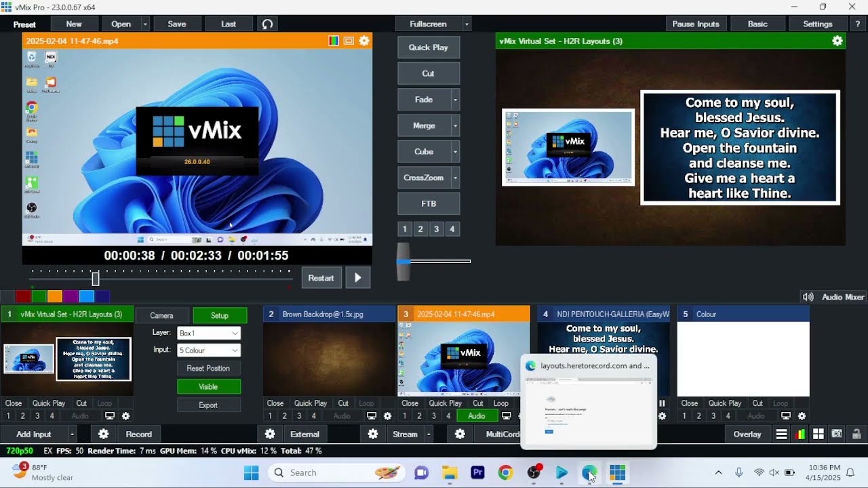Select the red category colour swatch
Image resolution: width=868 pixels, height=488 pixels.
[x=23, y=296]
